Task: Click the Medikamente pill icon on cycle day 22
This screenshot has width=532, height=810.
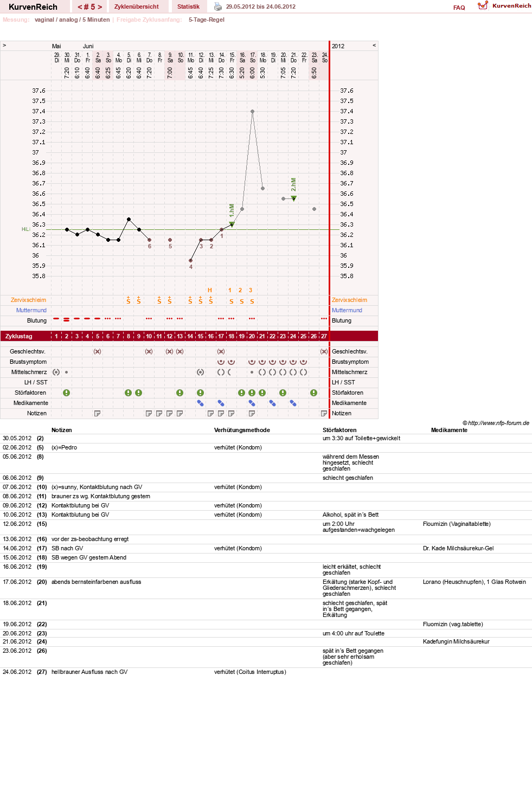Action: 273,403
